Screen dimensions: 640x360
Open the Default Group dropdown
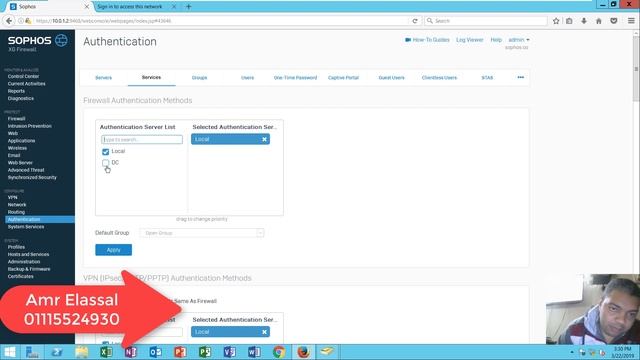(202, 233)
